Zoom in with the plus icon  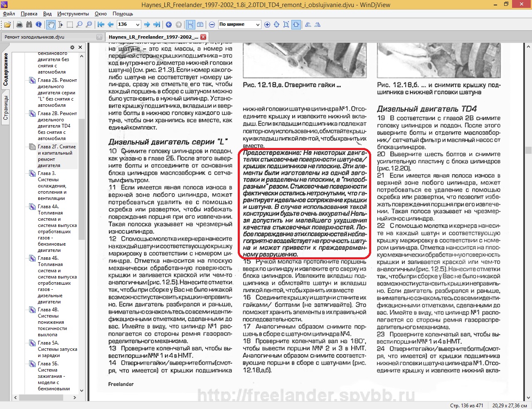click(x=267, y=25)
